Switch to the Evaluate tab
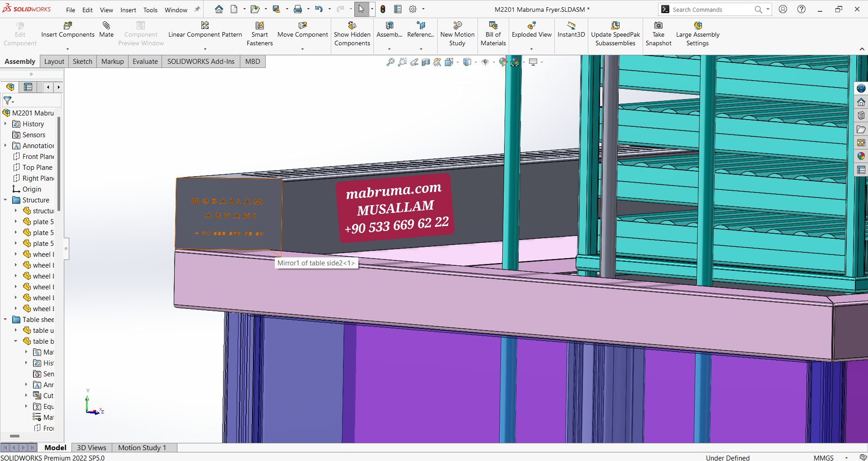Viewport: 868px width, 461px height. coord(145,62)
